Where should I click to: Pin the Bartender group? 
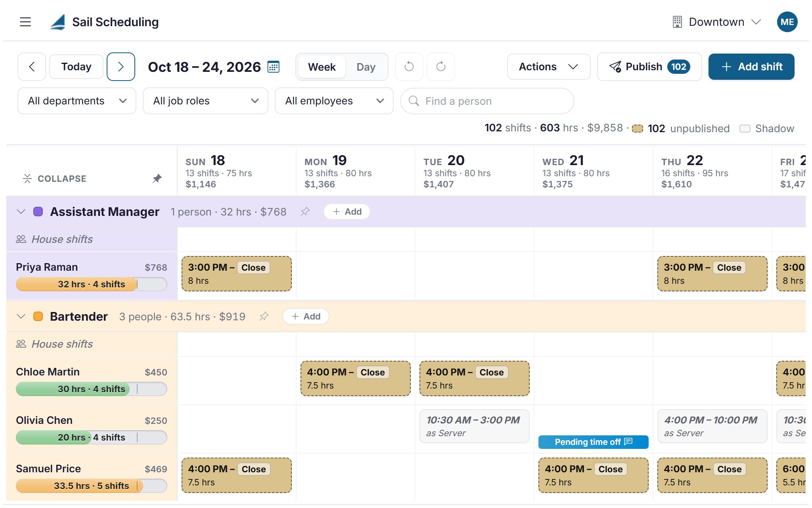point(264,316)
